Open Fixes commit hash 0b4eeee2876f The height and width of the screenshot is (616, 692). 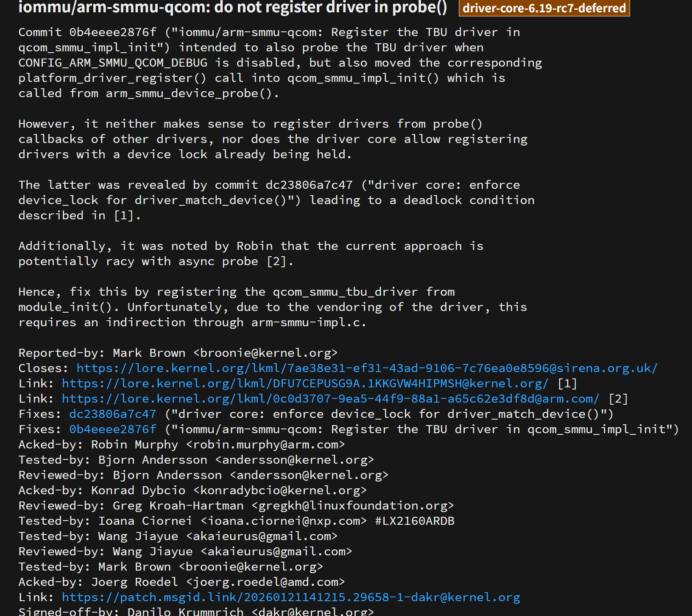coord(113,429)
